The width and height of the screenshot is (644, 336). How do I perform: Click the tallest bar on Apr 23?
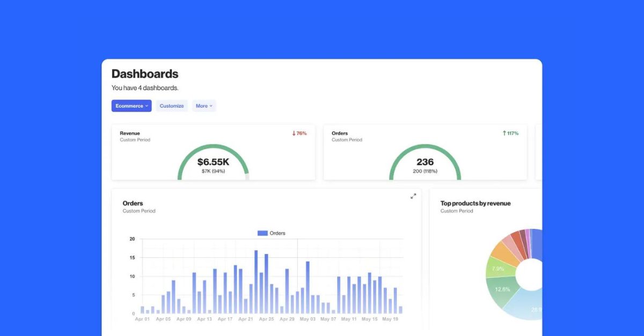pos(257,279)
